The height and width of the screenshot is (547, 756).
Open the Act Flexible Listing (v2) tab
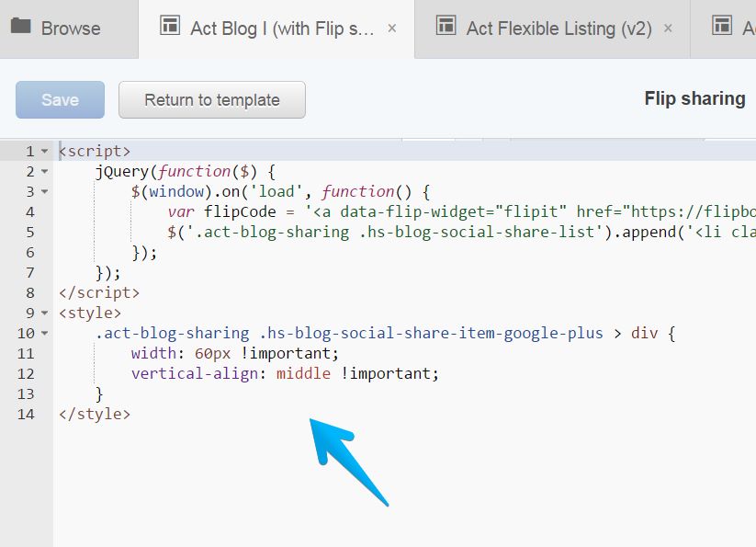(x=559, y=28)
